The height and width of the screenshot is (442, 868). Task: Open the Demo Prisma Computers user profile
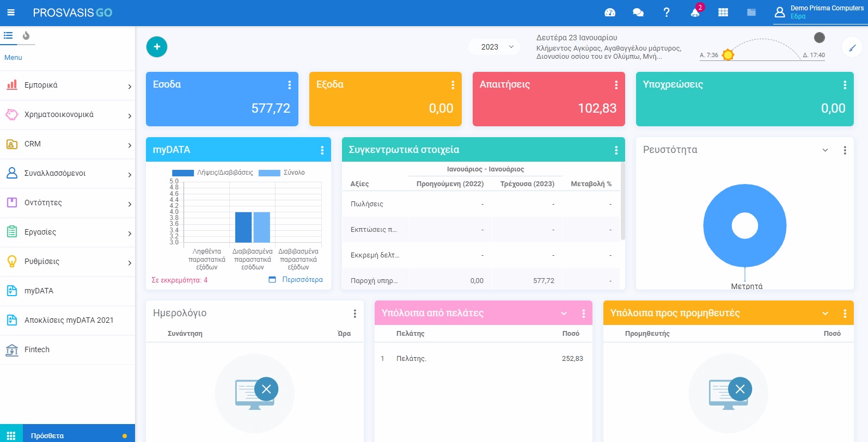point(819,12)
